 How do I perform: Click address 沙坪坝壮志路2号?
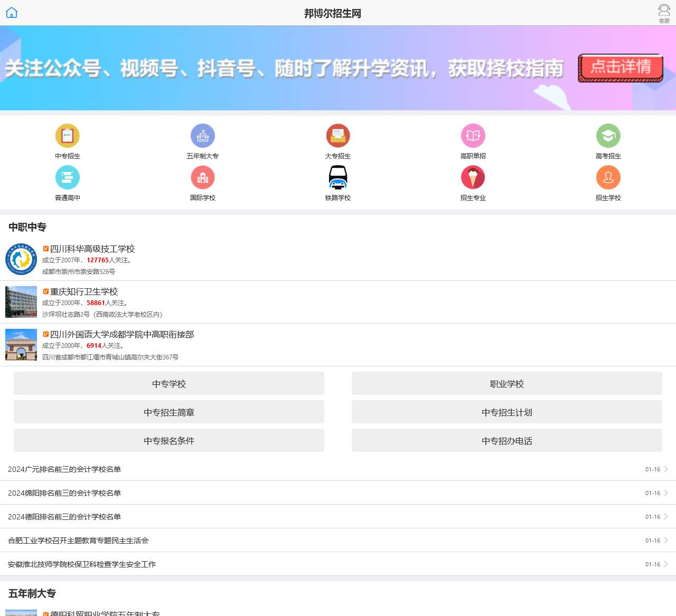66,315
